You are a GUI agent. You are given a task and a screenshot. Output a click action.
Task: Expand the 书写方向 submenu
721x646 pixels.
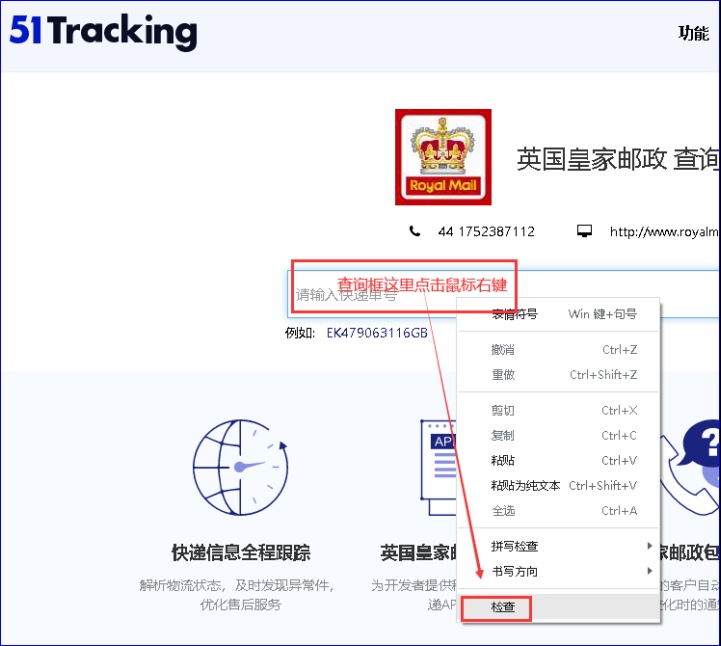coord(559,572)
